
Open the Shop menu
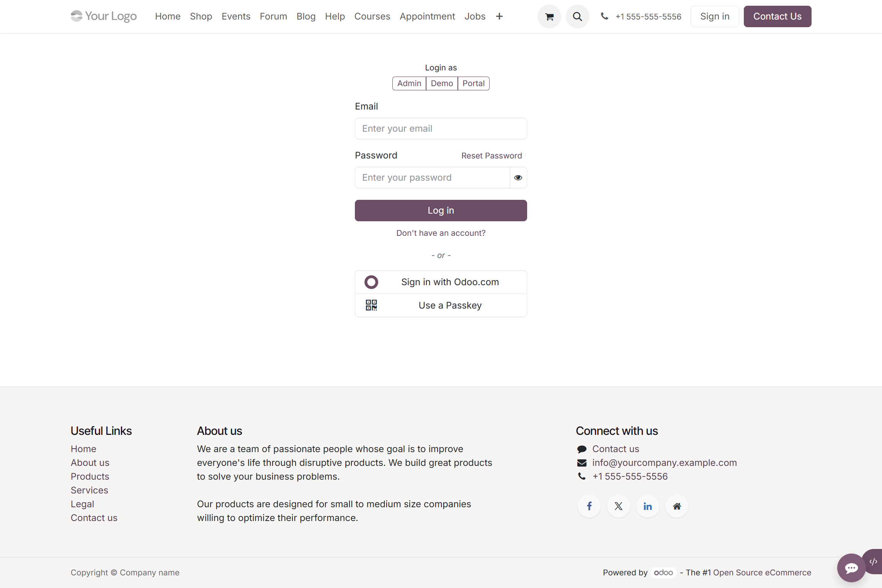[201, 16]
